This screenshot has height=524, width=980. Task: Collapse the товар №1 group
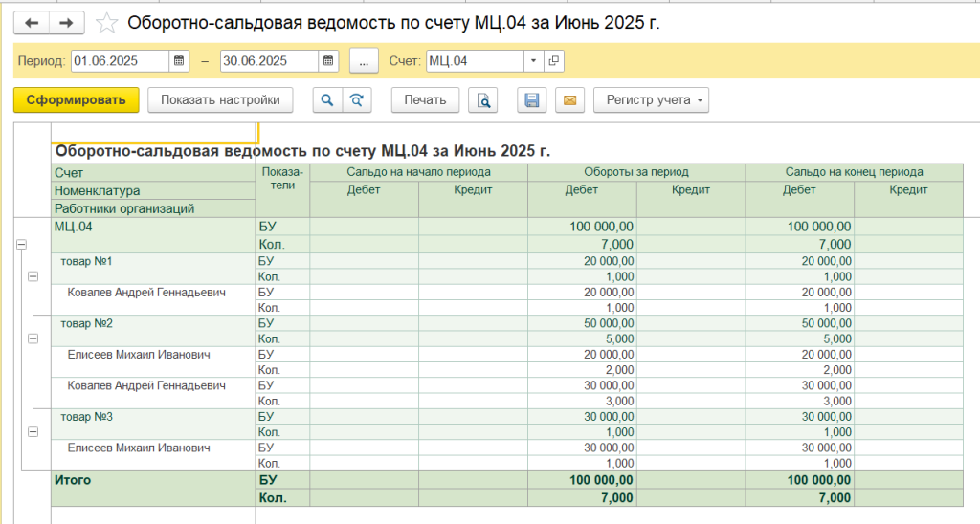click(x=32, y=276)
